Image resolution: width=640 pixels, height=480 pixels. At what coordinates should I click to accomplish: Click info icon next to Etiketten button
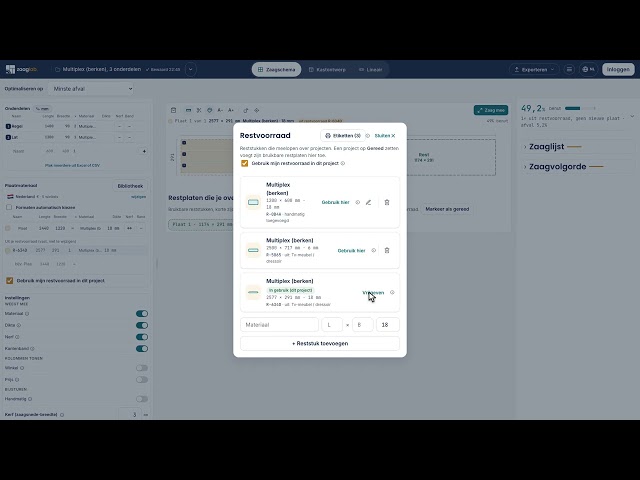[368, 136]
